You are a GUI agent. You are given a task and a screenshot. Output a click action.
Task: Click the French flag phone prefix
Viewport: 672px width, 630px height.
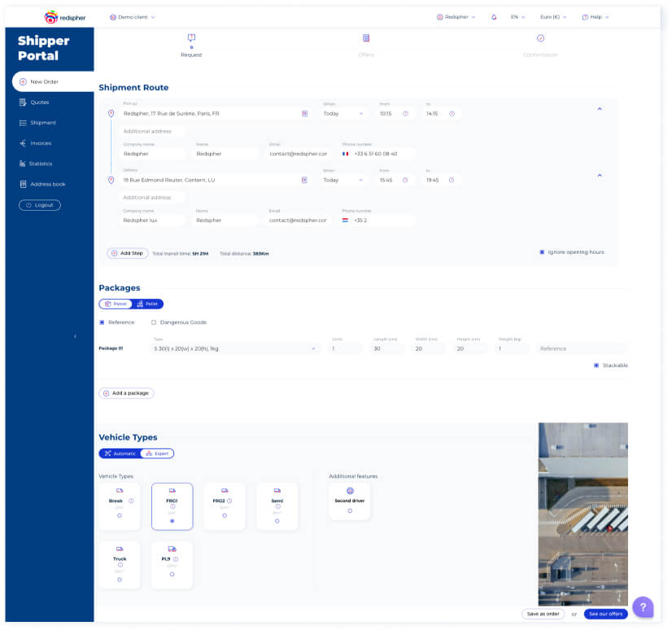click(x=346, y=154)
